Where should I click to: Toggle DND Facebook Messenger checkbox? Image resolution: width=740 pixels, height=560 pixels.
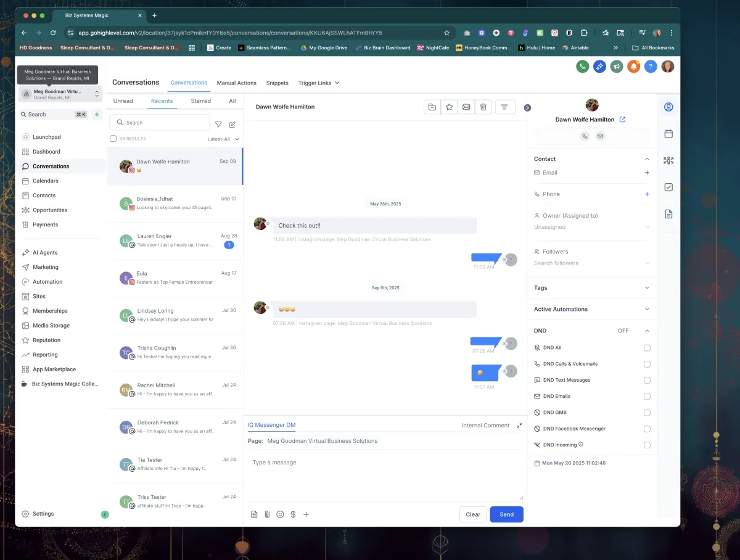(x=647, y=429)
